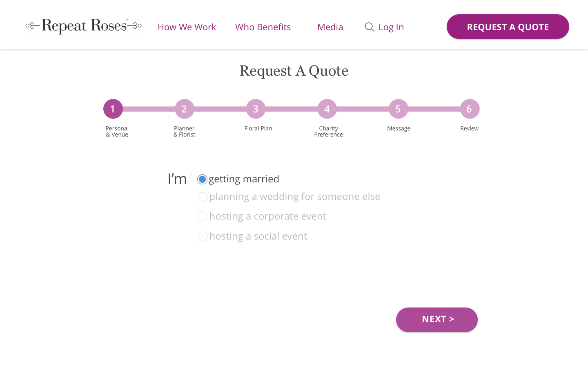Image resolution: width=588 pixels, height=368 pixels.
Task: Go to step 3 Floral Plan circle
Action: tap(256, 109)
